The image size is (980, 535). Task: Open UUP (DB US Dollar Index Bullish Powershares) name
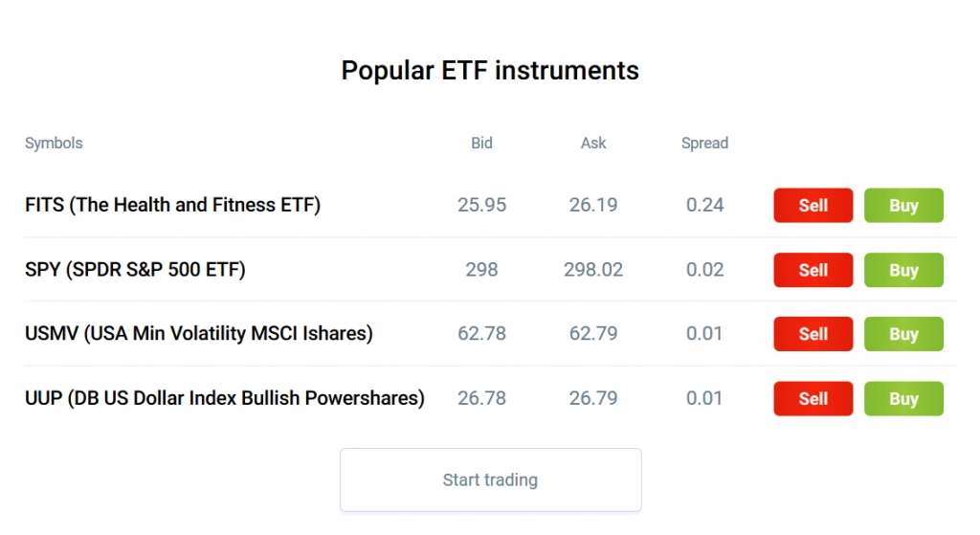click(x=224, y=398)
